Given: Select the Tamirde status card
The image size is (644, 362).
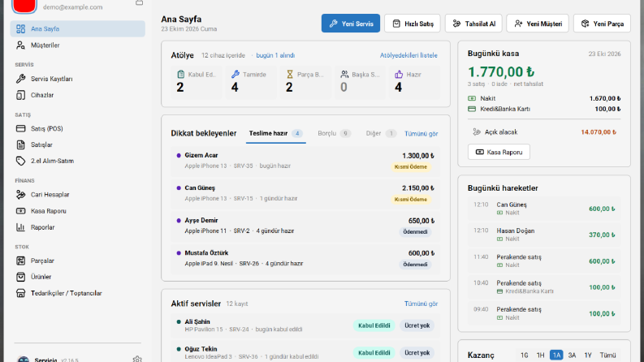Looking at the screenshot, I should pyautogui.click(x=251, y=82).
